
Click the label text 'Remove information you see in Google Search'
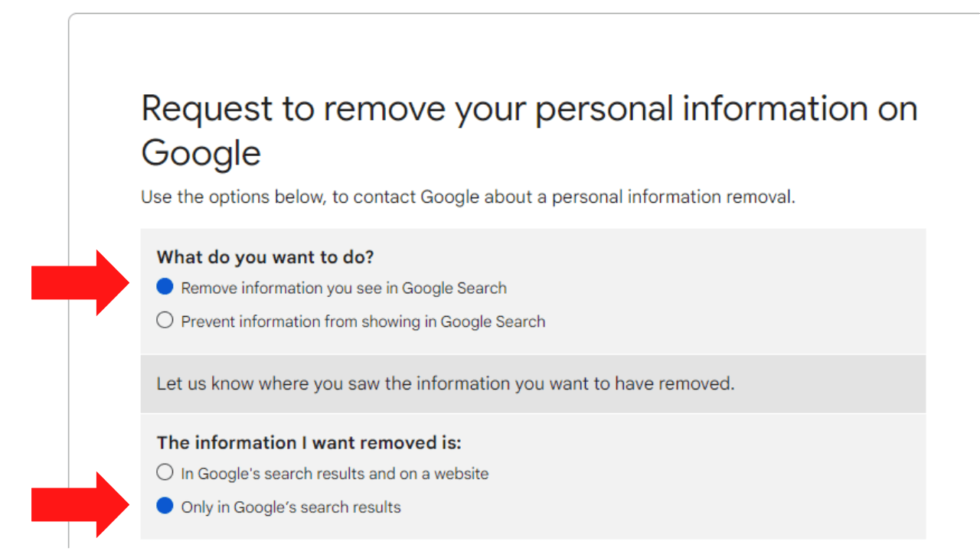pyautogui.click(x=344, y=289)
